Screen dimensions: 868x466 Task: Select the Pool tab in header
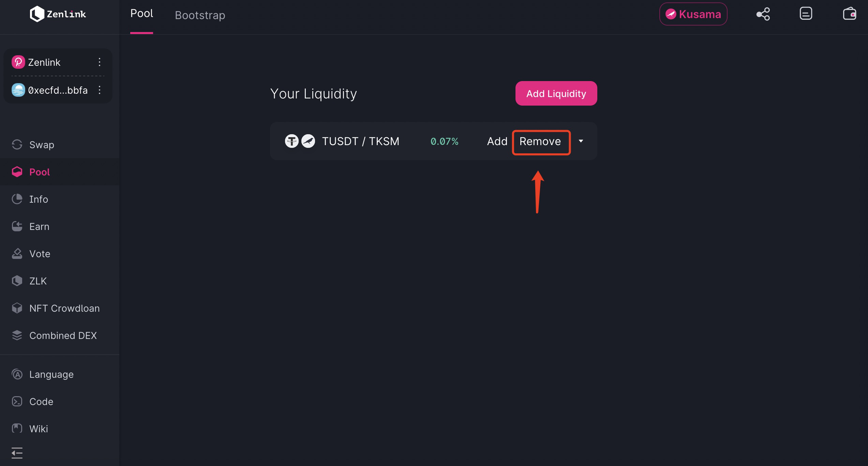(x=141, y=13)
